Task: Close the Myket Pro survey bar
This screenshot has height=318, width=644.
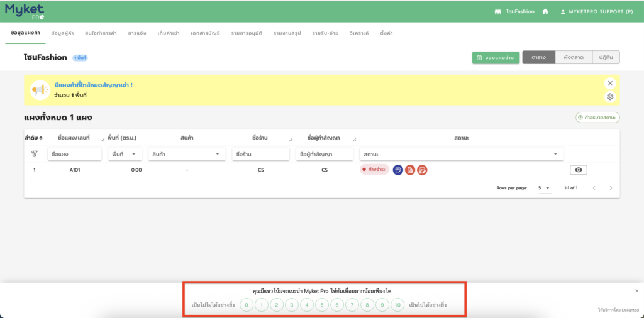Action: tap(636, 291)
